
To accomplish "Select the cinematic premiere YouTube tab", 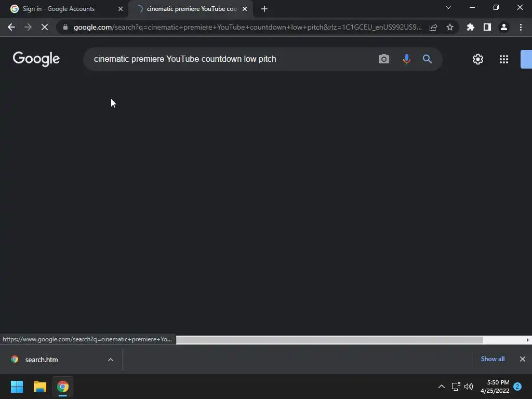I will click(191, 9).
